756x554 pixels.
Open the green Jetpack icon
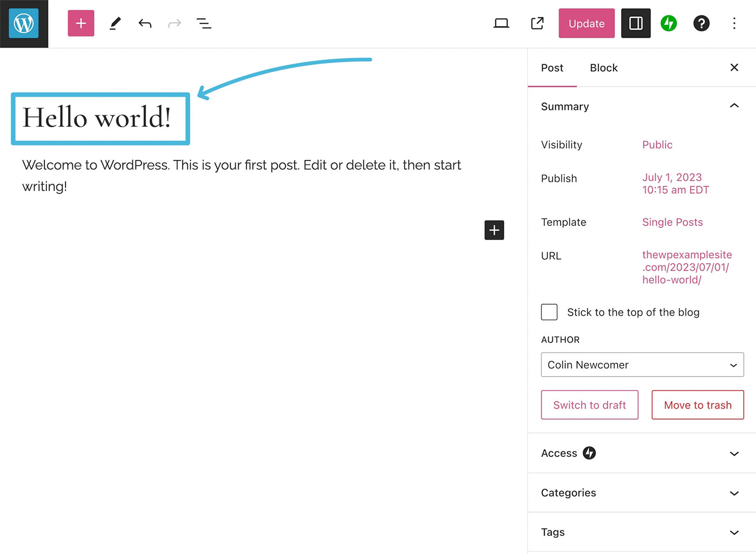click(669, 23)
